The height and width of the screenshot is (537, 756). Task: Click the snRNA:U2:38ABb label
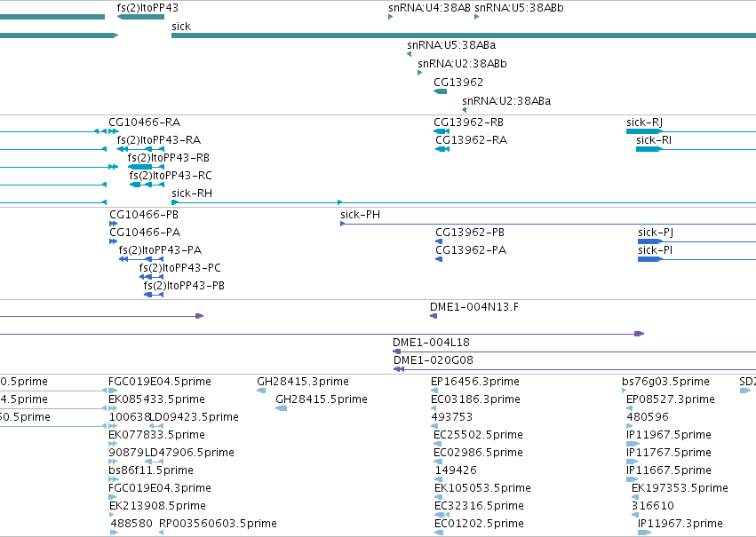[x=462, y=64]
